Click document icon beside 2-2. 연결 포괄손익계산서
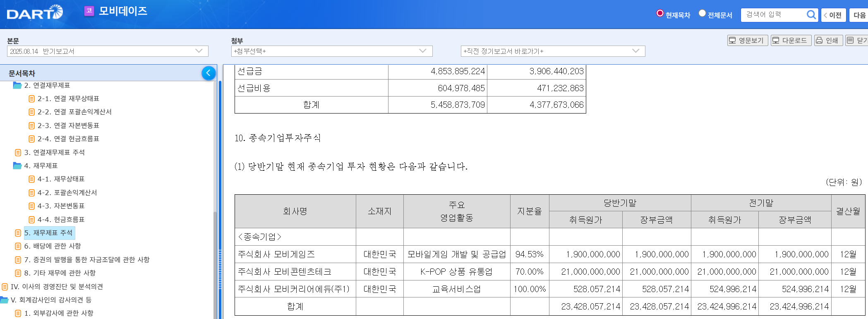The width and height of the screenshot is (868, 319). coord(31,112)
